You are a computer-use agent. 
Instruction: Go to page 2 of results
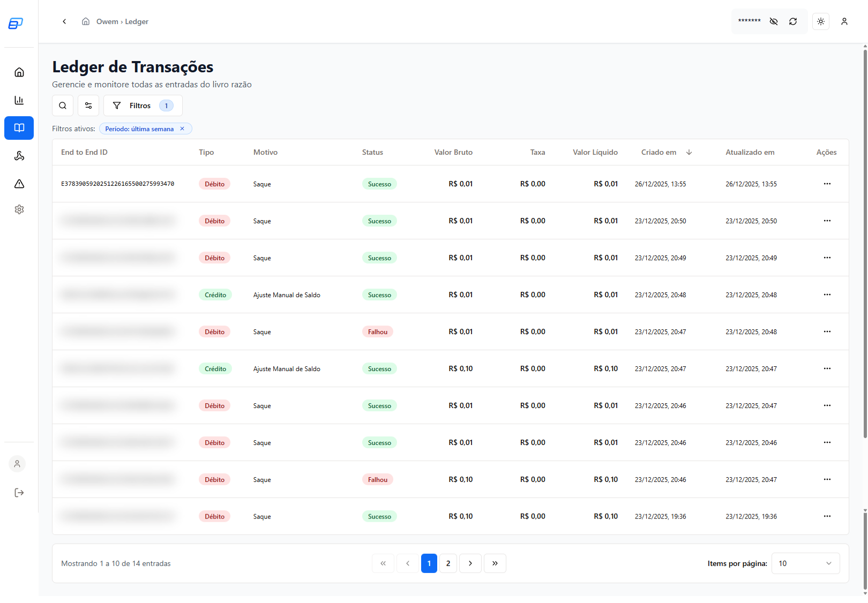pos(448,563)
